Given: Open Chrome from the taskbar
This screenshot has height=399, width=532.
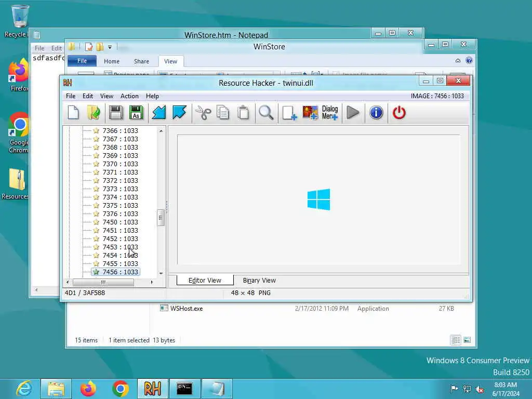Looking at the screenshot, I should 121,389.
